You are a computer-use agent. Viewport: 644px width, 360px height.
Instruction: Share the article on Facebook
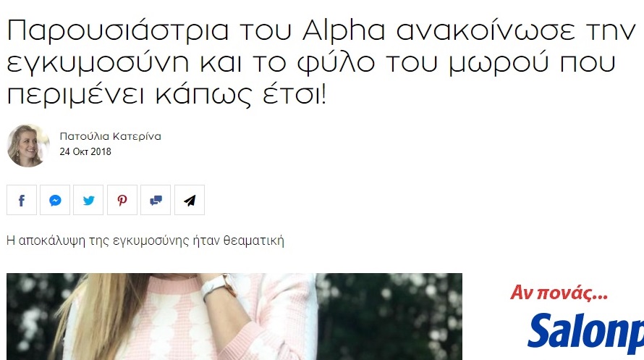tap(22, 200)
